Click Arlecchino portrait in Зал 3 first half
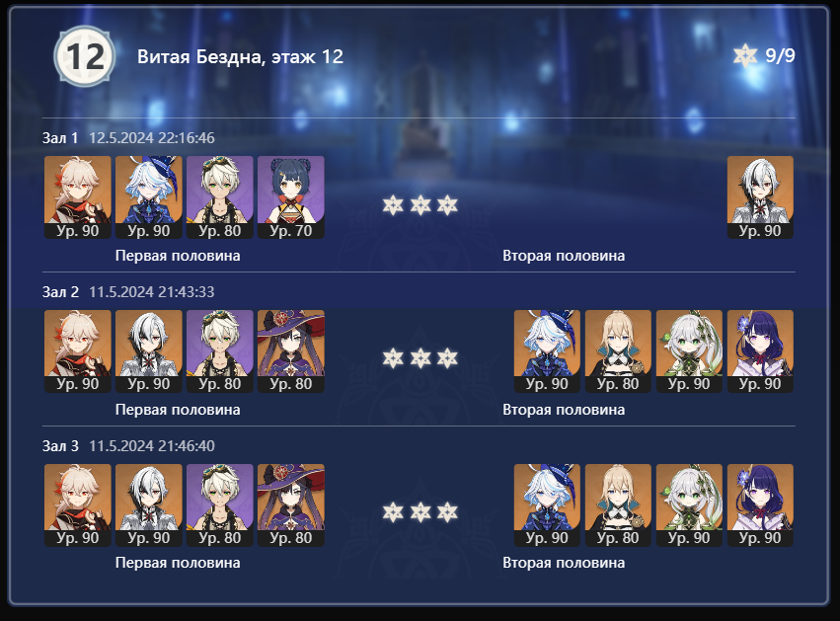Screen dimensions: 840x621 tap(149, 505)
